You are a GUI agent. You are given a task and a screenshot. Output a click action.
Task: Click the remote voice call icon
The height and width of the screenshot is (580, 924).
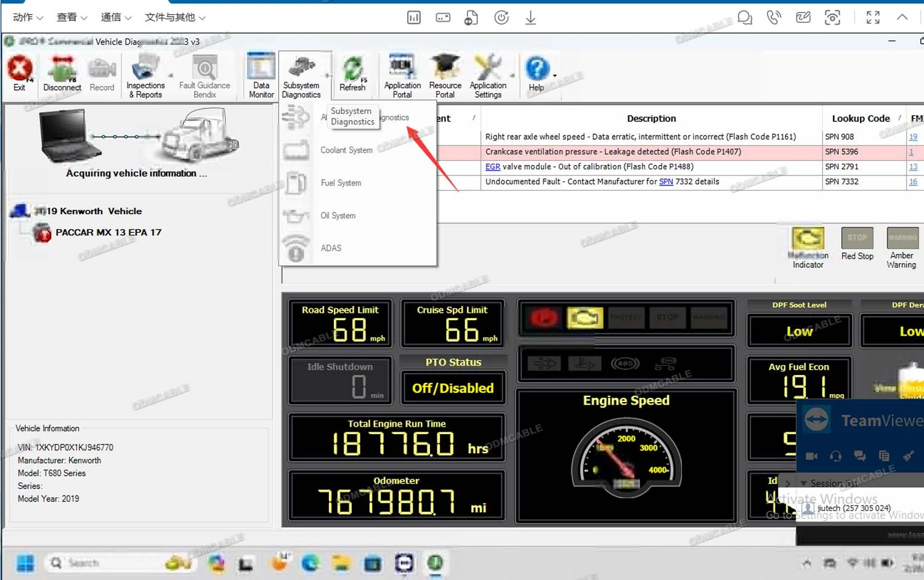pyautogui.click(x=774, y=18)
